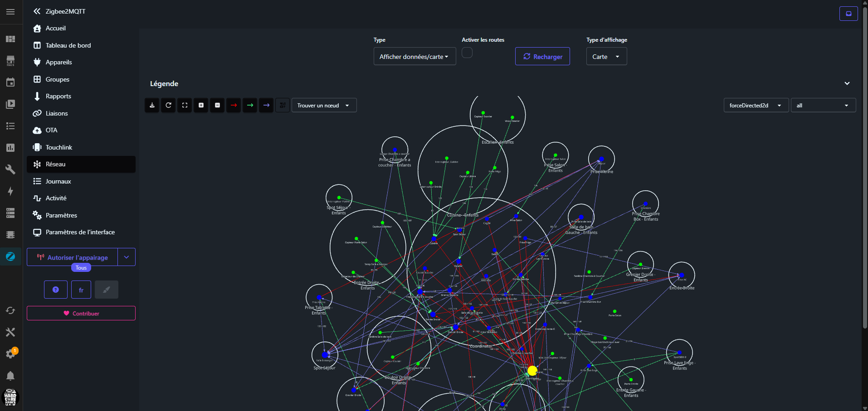Zoom in with the plus icon
The image size is (868, 411).
click(x=201, y=105)
